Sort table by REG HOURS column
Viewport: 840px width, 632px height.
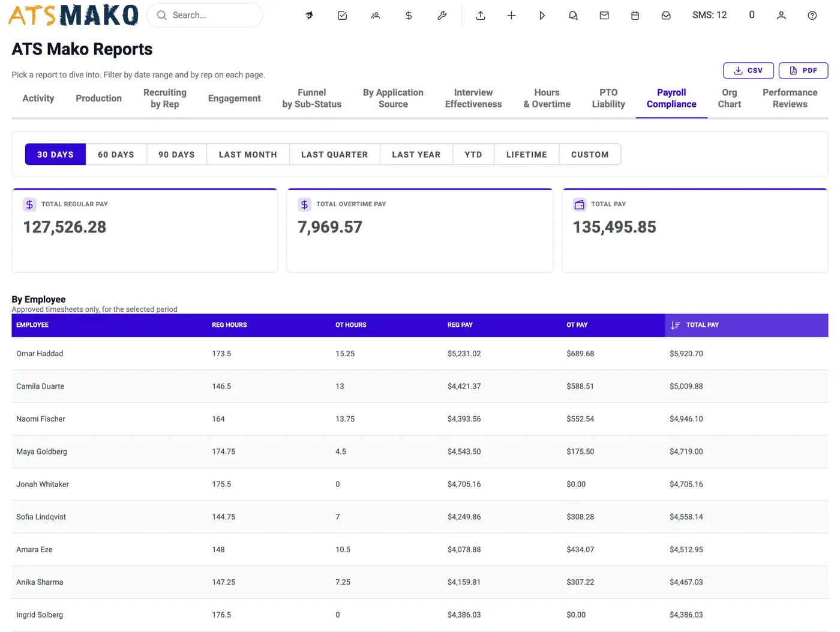point(229,325)
